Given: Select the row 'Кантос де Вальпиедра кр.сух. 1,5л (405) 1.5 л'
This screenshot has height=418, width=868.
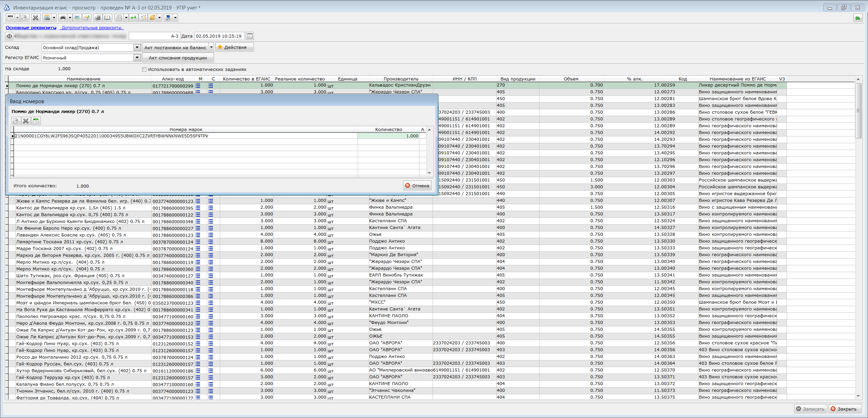Looking at the screenshot, I should 397,207.
